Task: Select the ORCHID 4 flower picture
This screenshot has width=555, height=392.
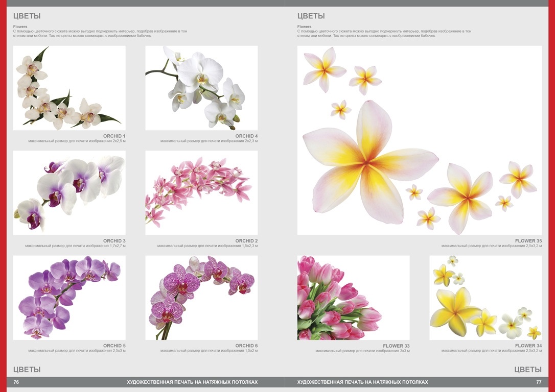Action: click(x=201, y=88)
